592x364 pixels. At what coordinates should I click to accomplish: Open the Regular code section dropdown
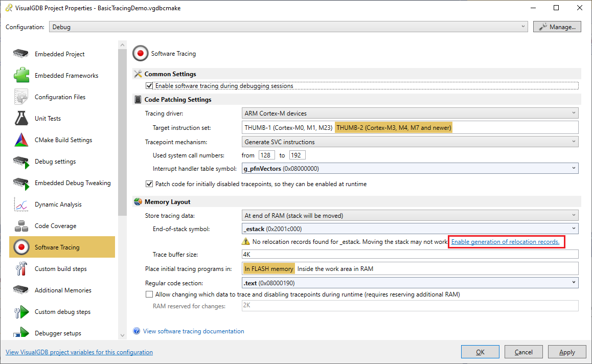410,283
